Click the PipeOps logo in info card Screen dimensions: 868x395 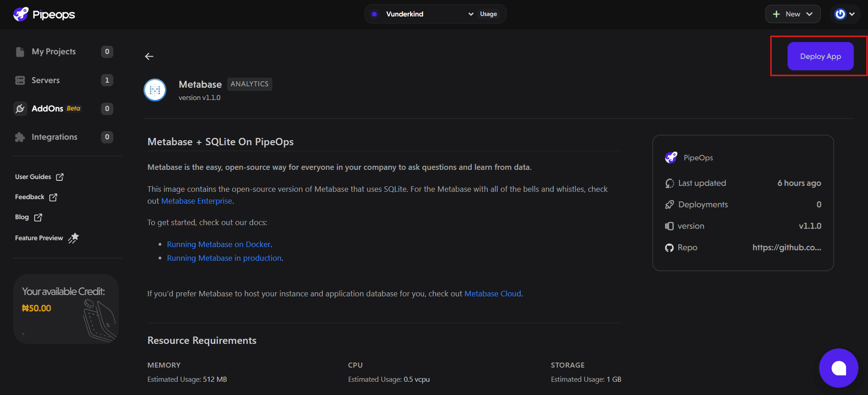coord(671,158)
